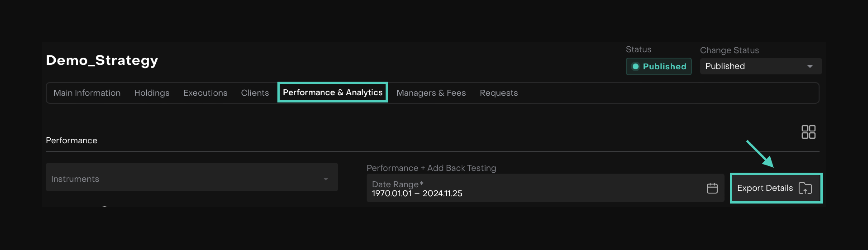Viewport: 868px width, 250px height.
Task: Open the calendar icon in Date Range
Action: [712, 188]
